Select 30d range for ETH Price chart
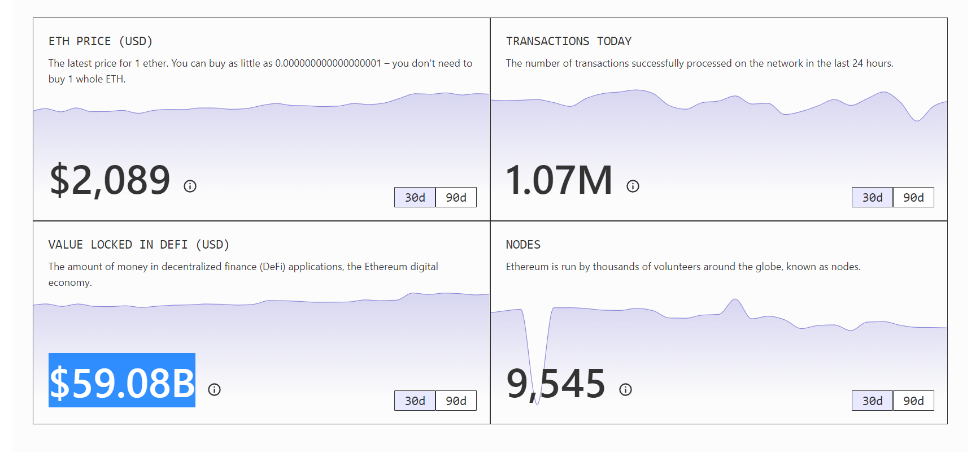The height and width of the screenshot is (452, 980). [415, 197]
